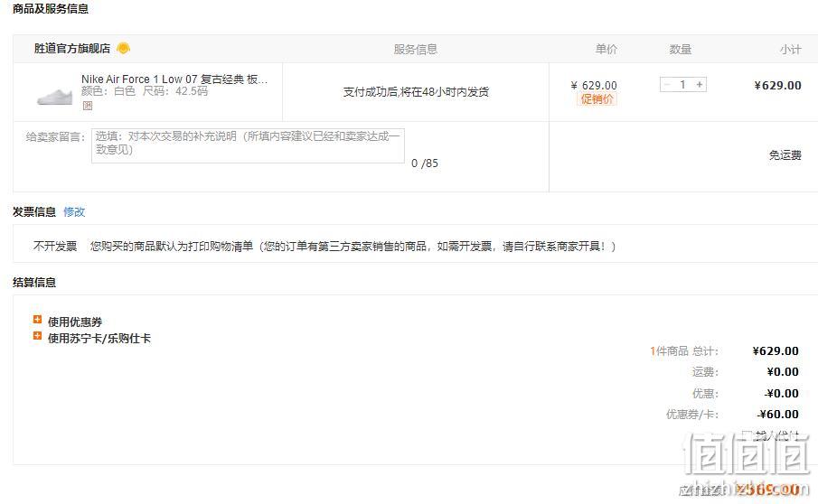Click the 小计 column header
Viewport: 818px width, 504px height.
coord(790,49)
